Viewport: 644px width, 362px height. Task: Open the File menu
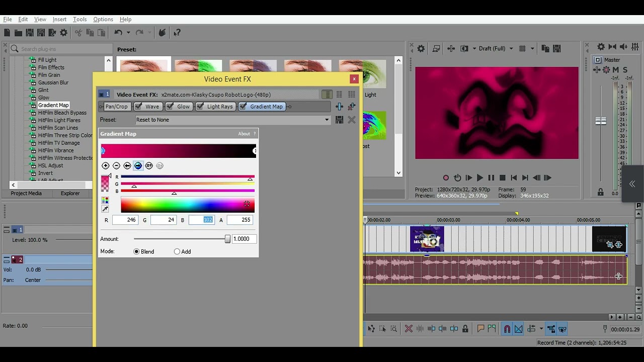pyautogui.click(x=8, y=19)
